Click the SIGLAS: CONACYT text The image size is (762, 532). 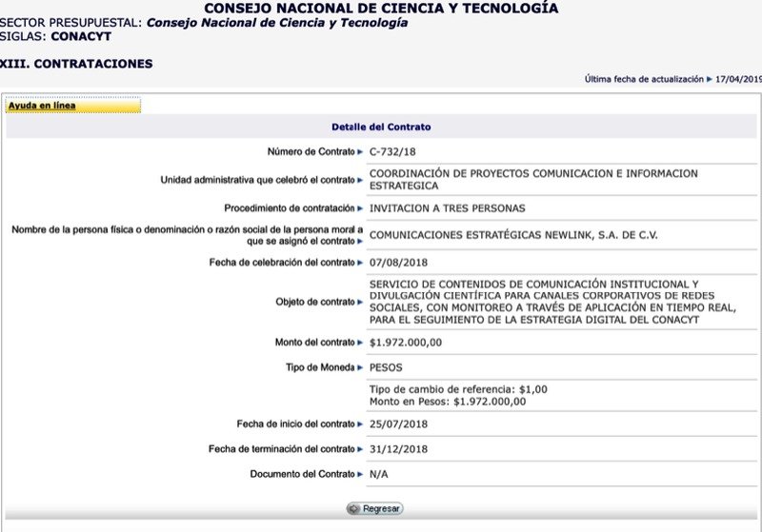click(55, 36)
